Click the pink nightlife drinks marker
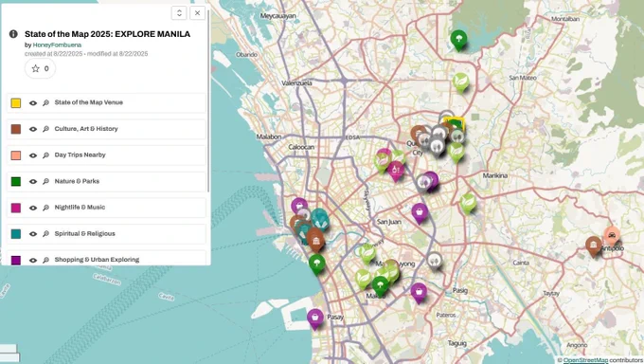644x364 pixels. pyautogui.click(x=396, y=171)
